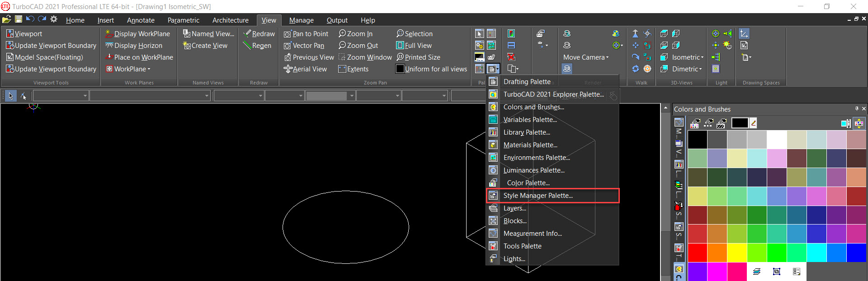Choose Layers menu item
Screen dimensions: 868x281
(552, 208)
